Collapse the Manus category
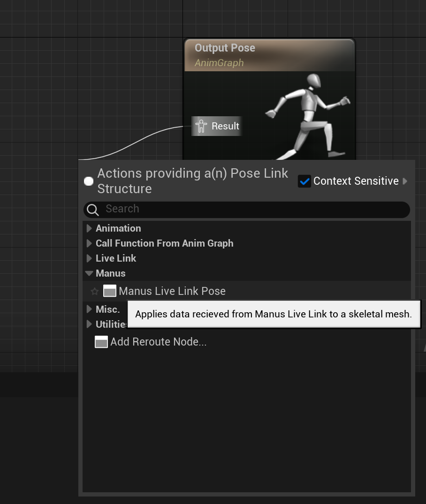426x504 pixels. click(x=89, y=273)
